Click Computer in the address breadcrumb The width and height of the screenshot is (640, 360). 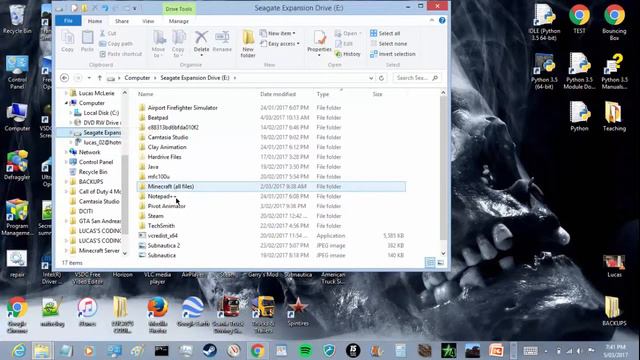click(137, 78)
